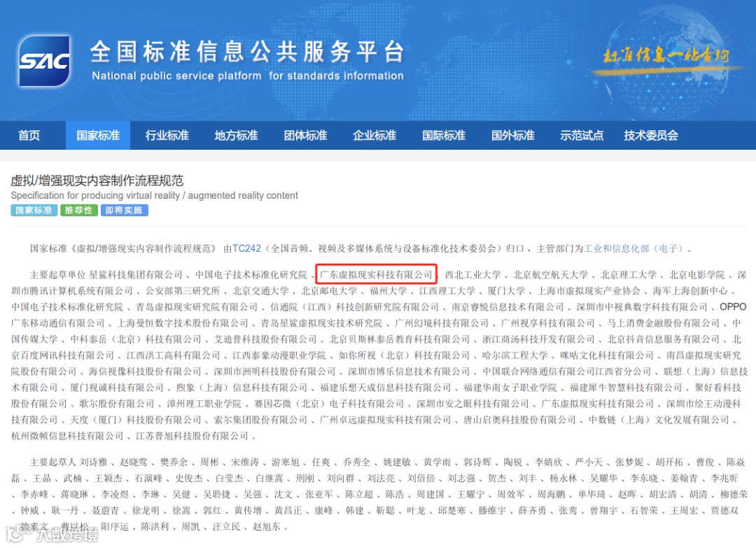Click 北京航空航天大学 in the list

pos(551,275)
